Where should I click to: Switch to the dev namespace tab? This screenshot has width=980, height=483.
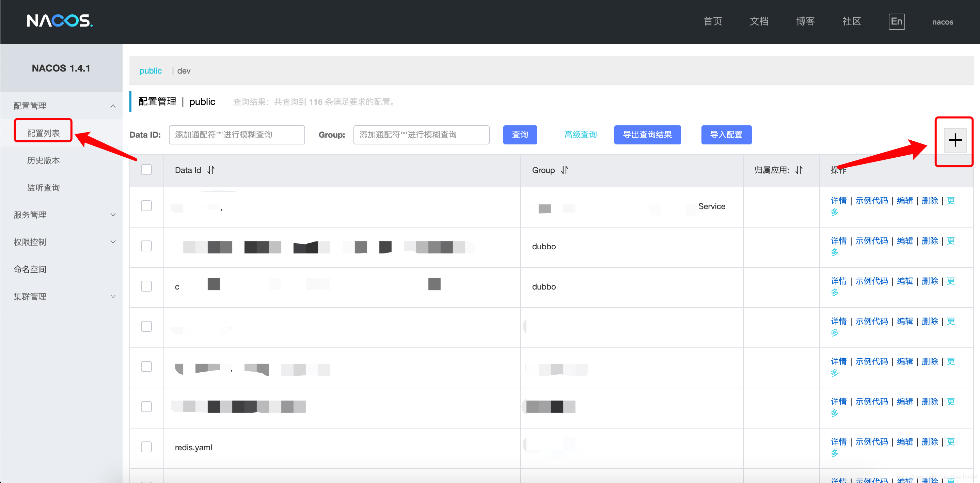(x=184, y=71)
